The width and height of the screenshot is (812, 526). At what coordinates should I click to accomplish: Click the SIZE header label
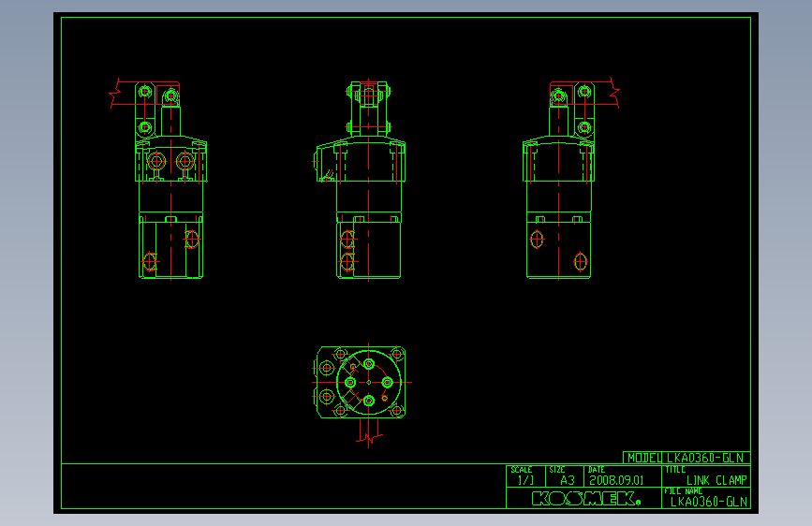pyautogui.click(x=556, y=470)
